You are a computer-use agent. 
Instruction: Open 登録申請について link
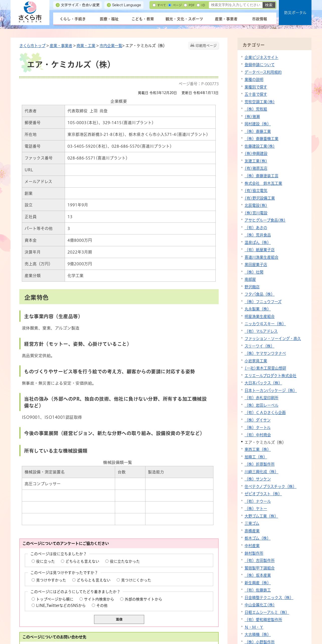click(260, 65)
